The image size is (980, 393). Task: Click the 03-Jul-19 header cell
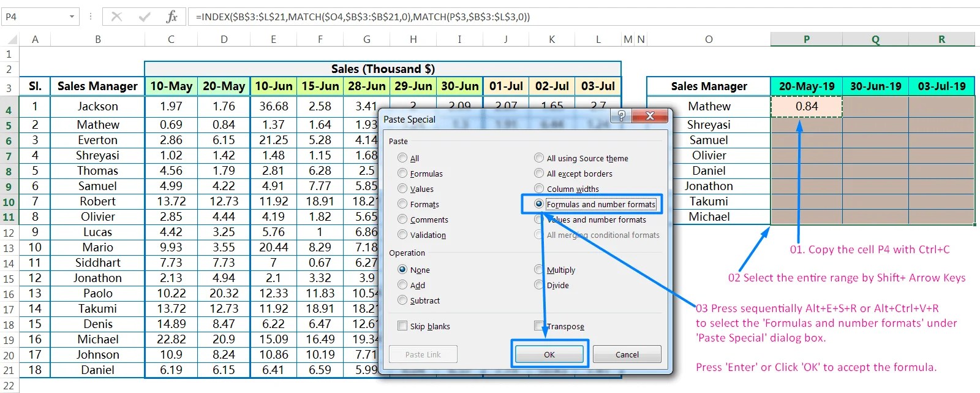(941, 86)
